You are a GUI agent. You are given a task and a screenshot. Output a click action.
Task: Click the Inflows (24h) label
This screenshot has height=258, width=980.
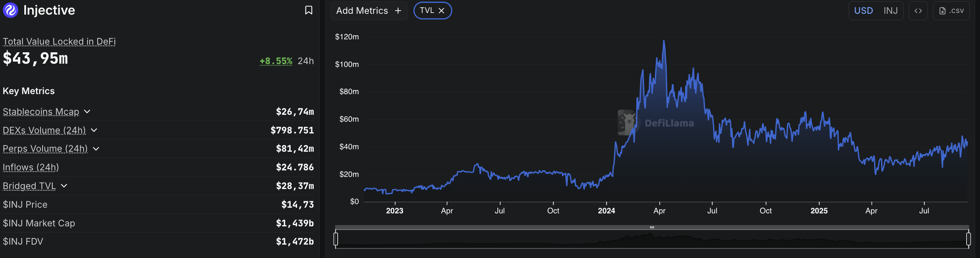[x=31, y=167]
